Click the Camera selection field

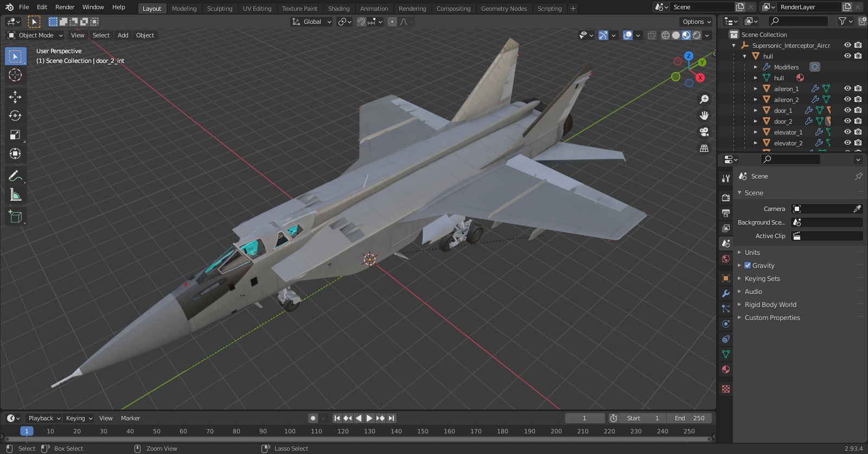(x=827, y=209)
